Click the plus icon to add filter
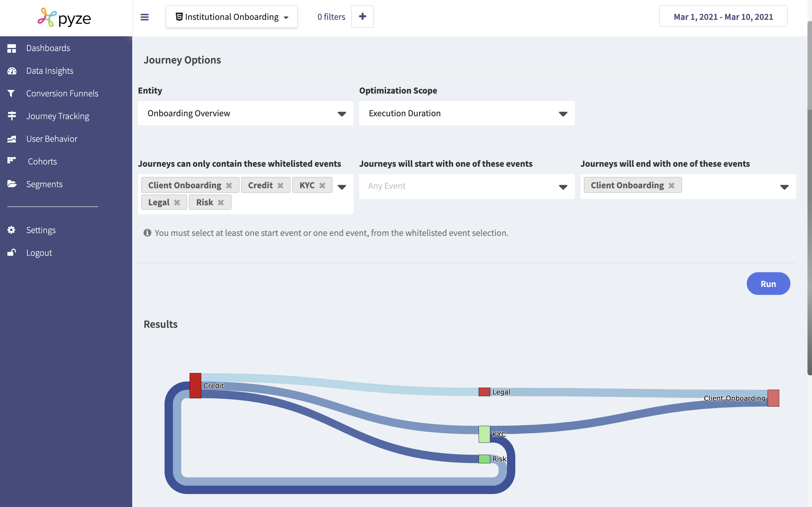 pos(362,16)
